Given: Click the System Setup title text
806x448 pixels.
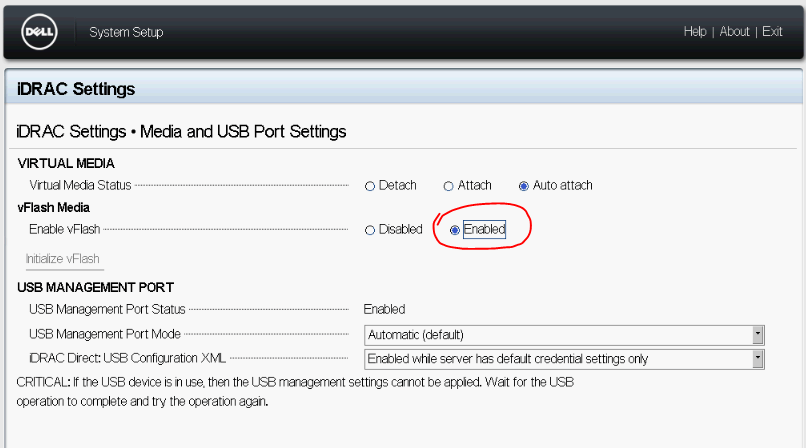Looking at the screenshot, I should click(126, 32).
